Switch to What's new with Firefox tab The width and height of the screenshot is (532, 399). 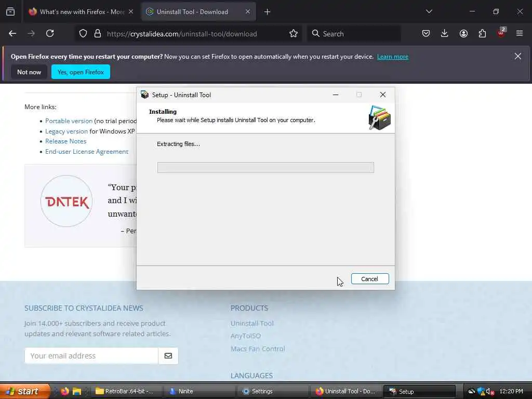pos(81,12)
